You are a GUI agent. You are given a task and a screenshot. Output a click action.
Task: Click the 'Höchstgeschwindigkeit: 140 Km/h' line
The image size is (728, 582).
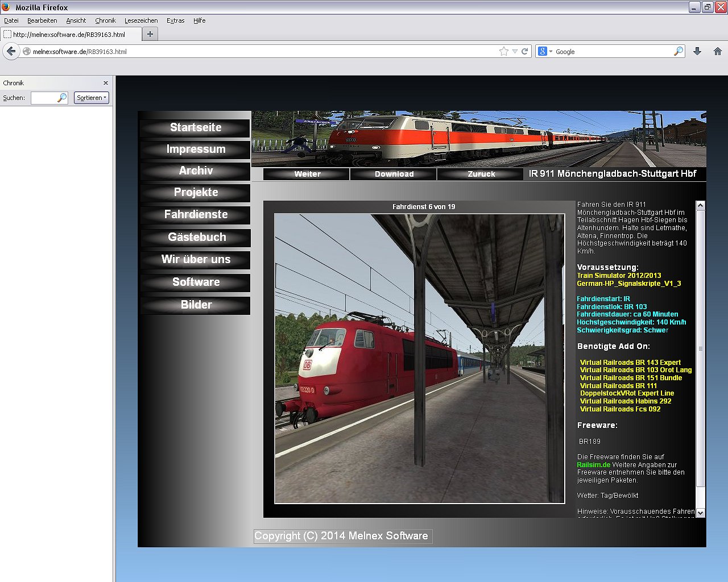(x=631, y=322)
